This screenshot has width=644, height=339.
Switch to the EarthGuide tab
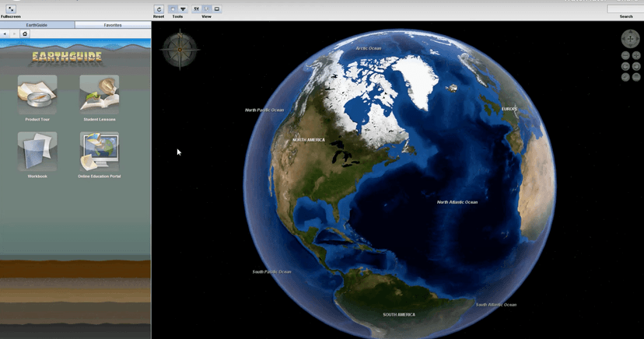tap(37, 25)
